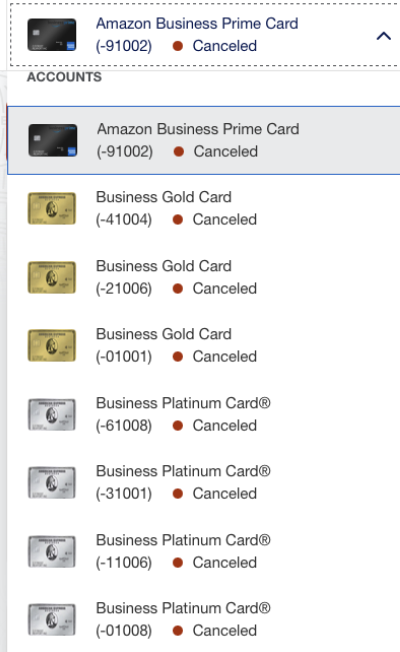
Task: Choose Business Gold Card ending -01001
Action: click(x=203, y=346)
